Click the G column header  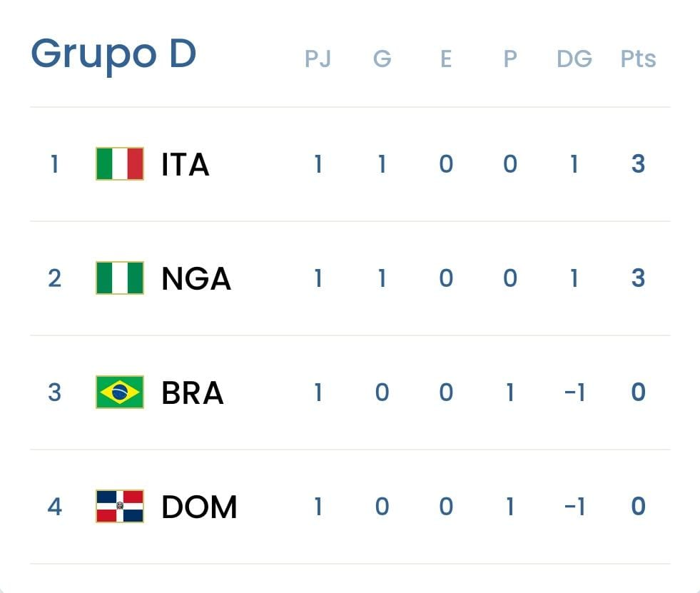coord(382,59)
